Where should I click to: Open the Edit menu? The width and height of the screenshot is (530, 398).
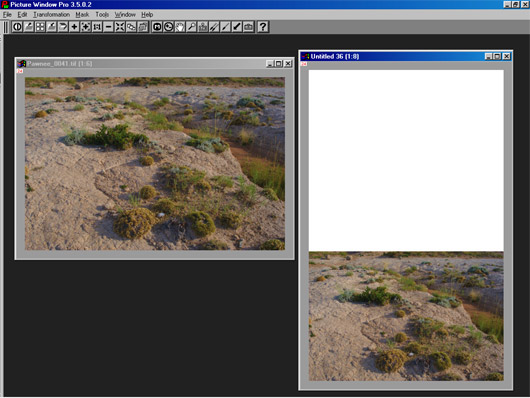pos(22,15)
